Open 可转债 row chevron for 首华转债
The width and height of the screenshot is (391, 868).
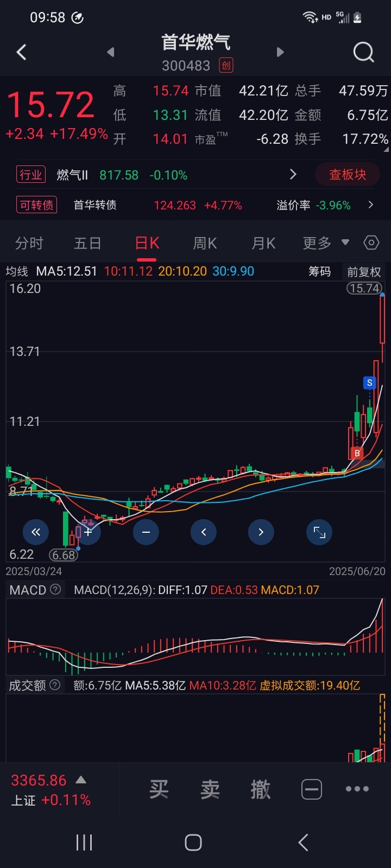pos(371,205)
